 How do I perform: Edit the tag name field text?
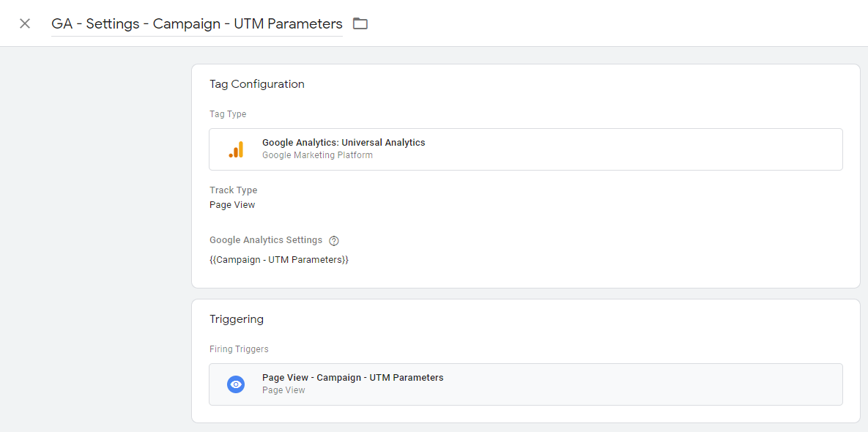tap(196, 23)
